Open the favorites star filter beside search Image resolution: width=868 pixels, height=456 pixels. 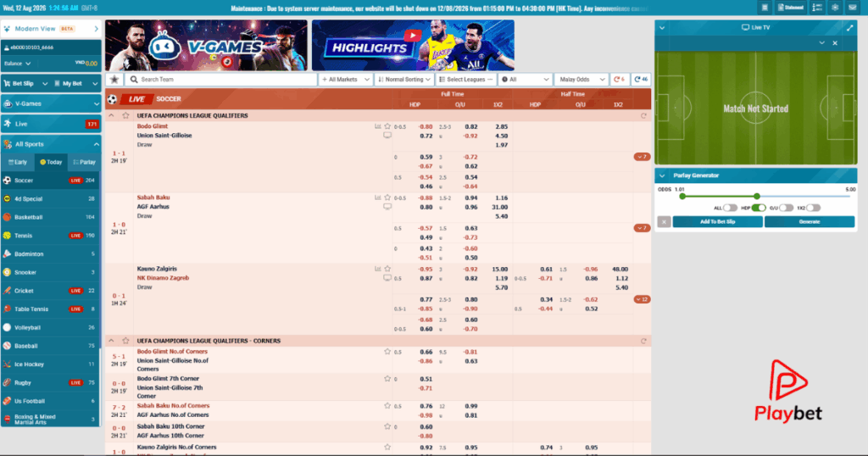(x=114, y=79)
